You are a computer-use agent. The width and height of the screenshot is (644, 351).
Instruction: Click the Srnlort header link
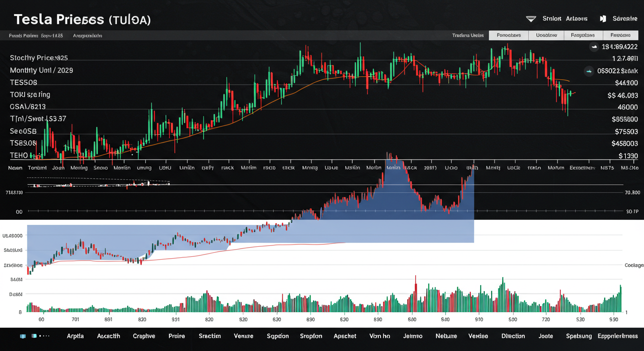pos(552,19)
